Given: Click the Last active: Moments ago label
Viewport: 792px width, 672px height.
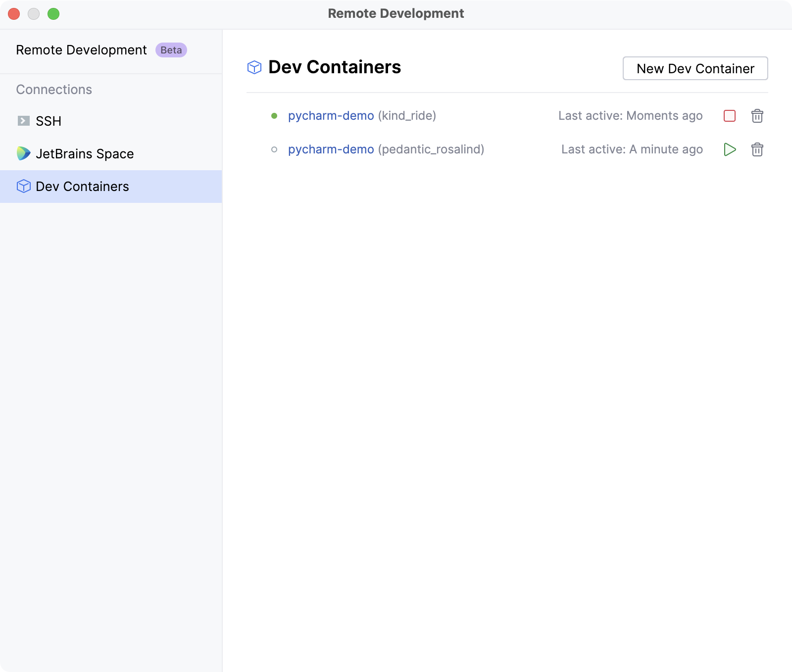Looking at the screenshot, I should pyautogui.click(x=631, y=115).
